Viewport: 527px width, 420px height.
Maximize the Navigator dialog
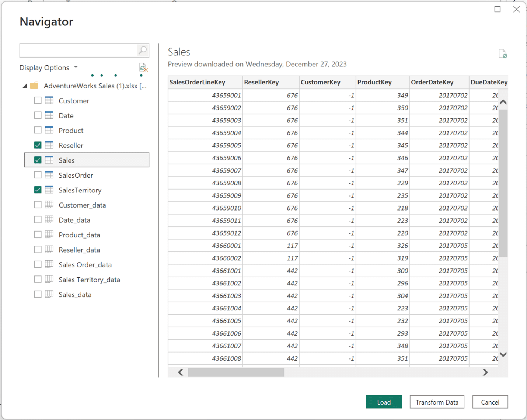[498, 9]
